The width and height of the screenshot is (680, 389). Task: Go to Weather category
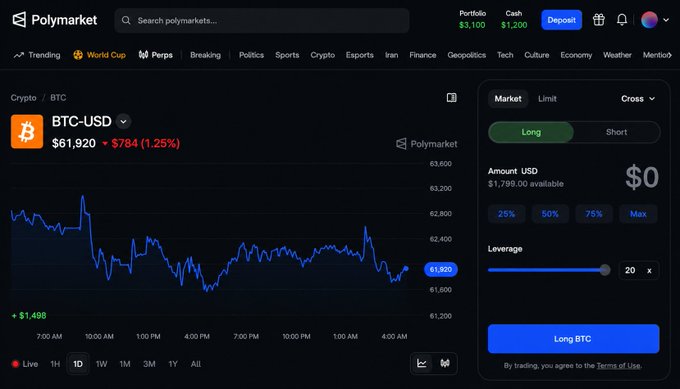pos(617,55)
